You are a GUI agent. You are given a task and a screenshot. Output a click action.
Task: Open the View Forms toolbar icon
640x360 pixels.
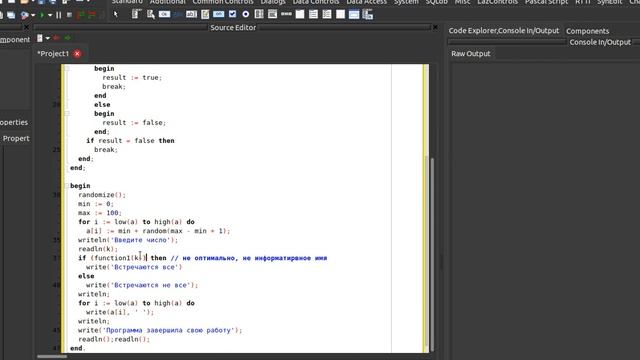11,15
